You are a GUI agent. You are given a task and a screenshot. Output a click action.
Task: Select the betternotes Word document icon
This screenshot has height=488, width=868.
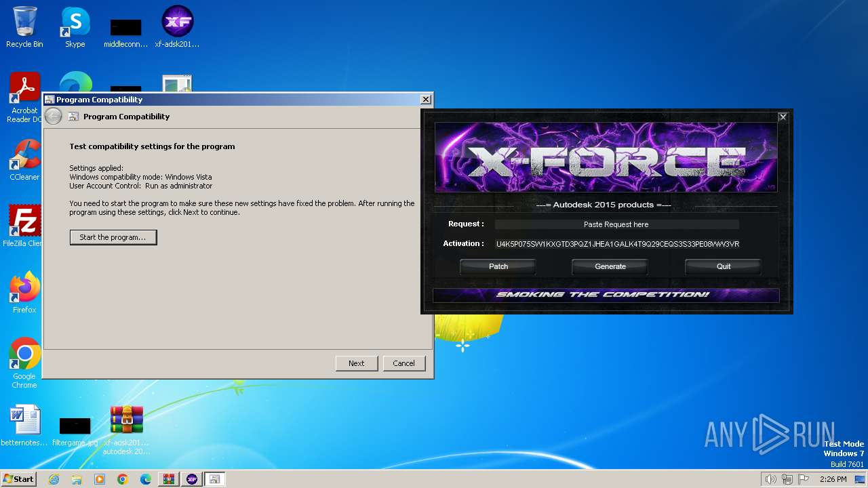(x=24, y=426)
